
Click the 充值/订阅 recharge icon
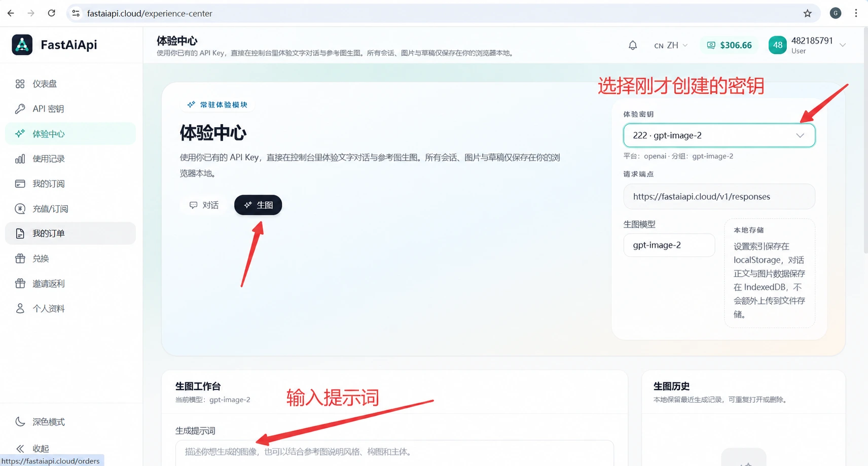point(20,208)
